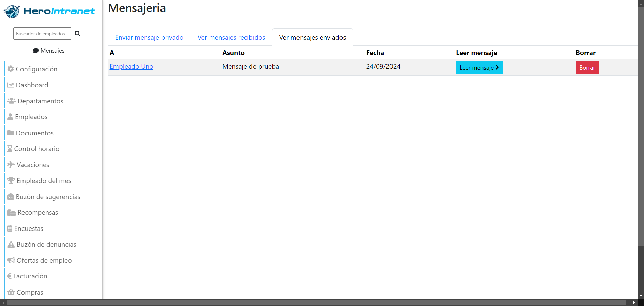Open the Mensajes speech bubble link

coord(49,51)
